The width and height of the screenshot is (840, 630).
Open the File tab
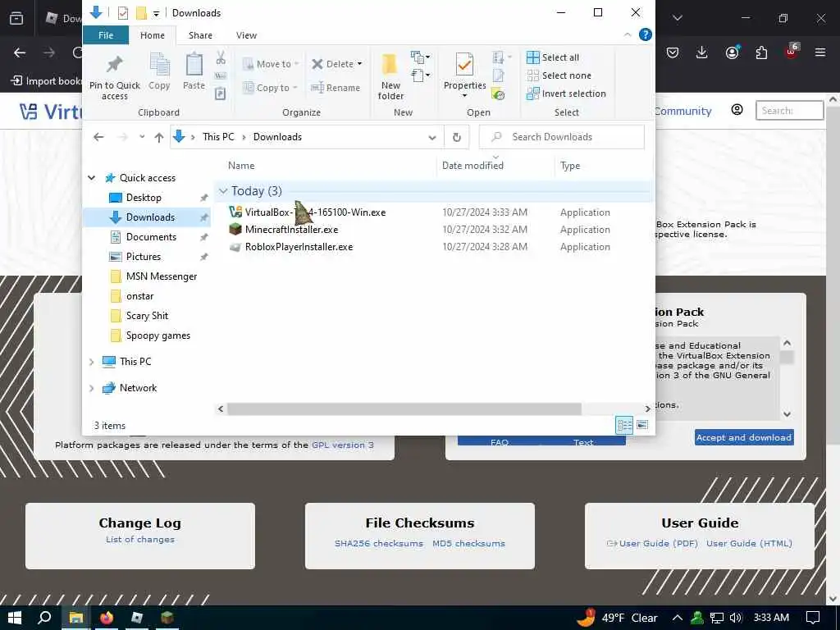pyautogui.click(x=106, y=35)
